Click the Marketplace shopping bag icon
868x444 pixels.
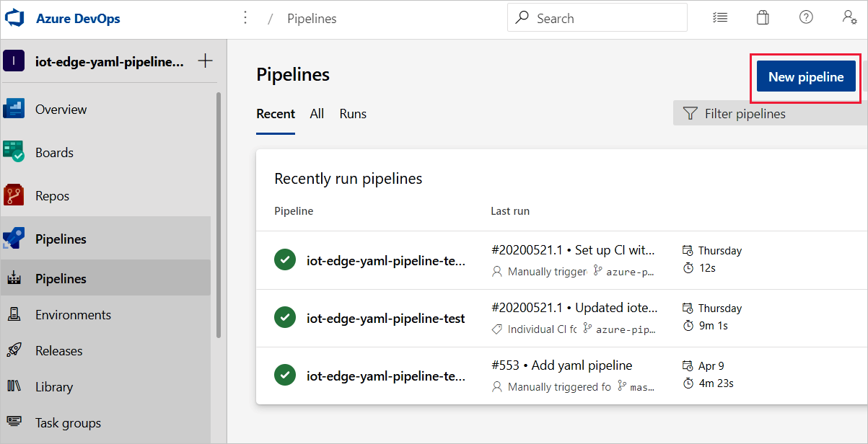763,17
